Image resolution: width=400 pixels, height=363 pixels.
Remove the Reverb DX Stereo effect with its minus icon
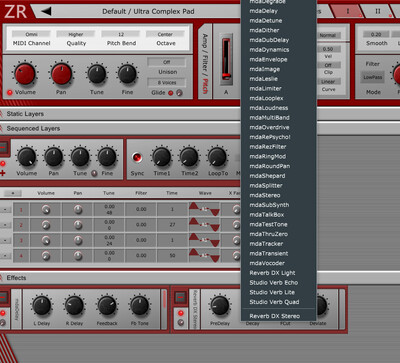[180, 297]
